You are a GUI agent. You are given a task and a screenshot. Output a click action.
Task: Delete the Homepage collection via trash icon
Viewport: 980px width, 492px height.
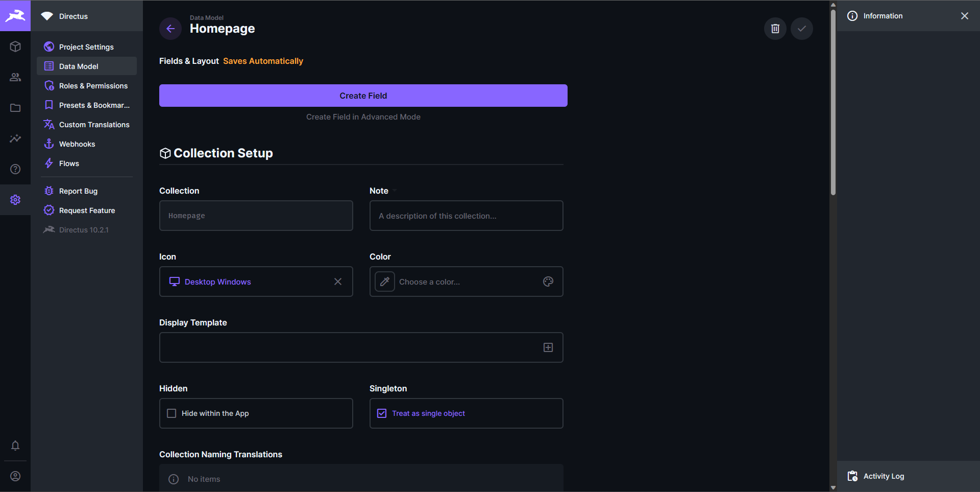(775, 29)
